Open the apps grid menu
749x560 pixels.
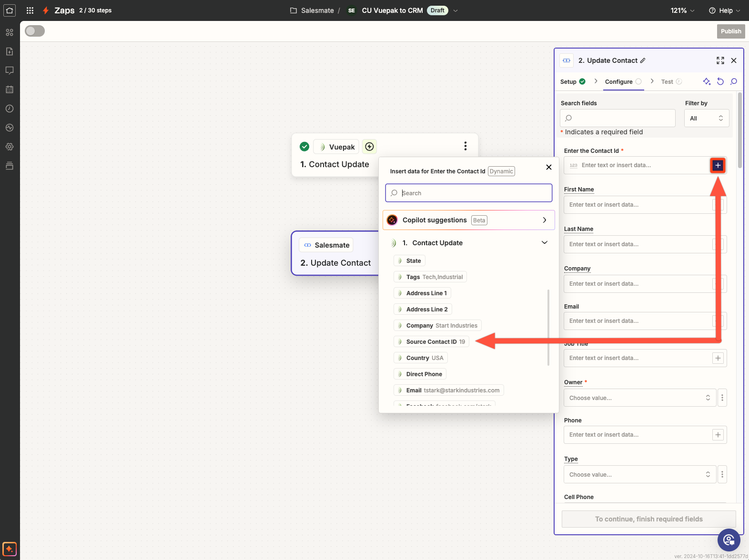tap(30, 10)
